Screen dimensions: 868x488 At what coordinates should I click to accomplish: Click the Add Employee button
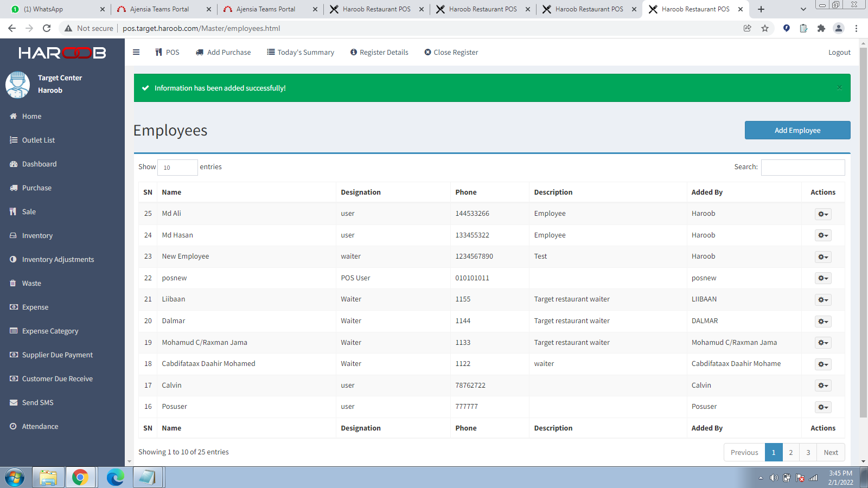[x=797, y=130]
